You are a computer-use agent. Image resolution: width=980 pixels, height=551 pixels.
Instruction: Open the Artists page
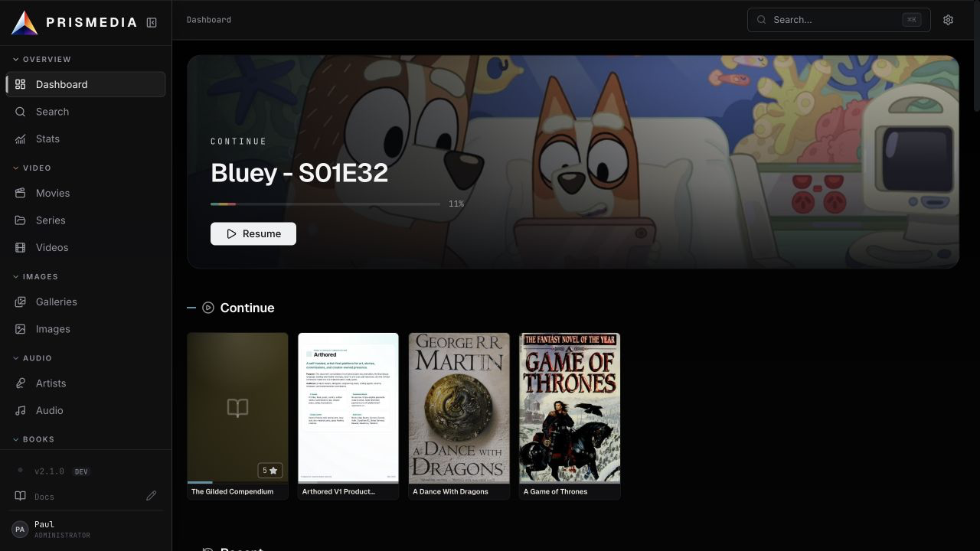point(86,383)
